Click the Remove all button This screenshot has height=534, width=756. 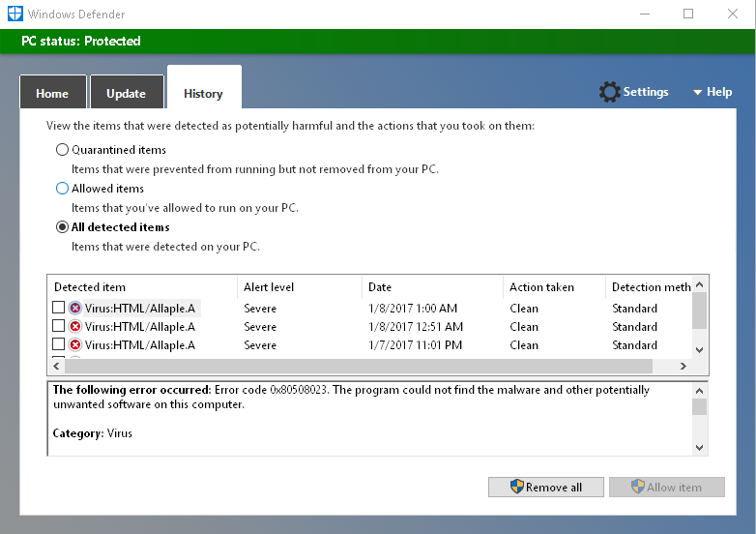pyautogui.click(x=546, y=488)
